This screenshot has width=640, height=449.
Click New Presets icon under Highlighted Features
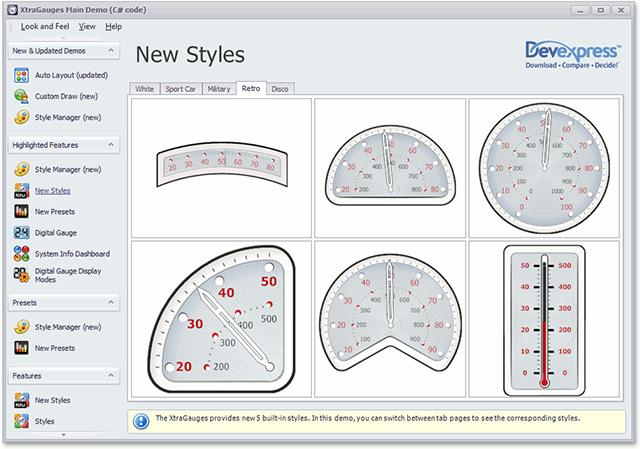coord(21,212)
